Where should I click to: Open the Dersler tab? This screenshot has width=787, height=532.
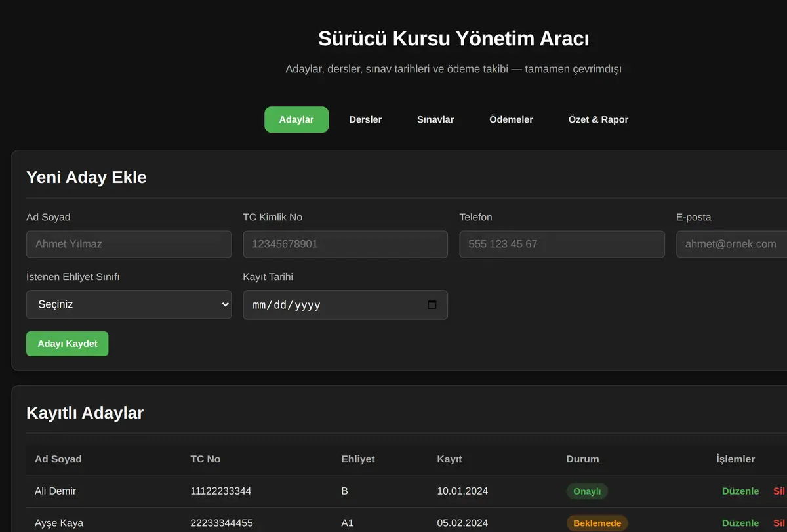(365, 119)
